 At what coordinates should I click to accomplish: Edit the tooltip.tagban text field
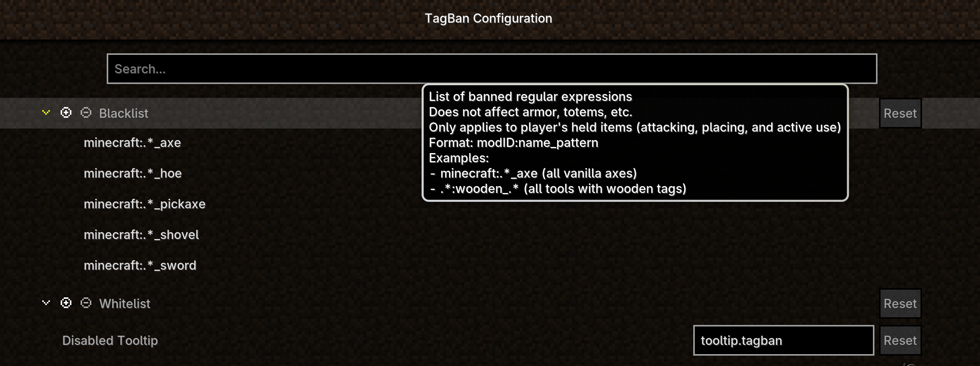coord(783,340)
